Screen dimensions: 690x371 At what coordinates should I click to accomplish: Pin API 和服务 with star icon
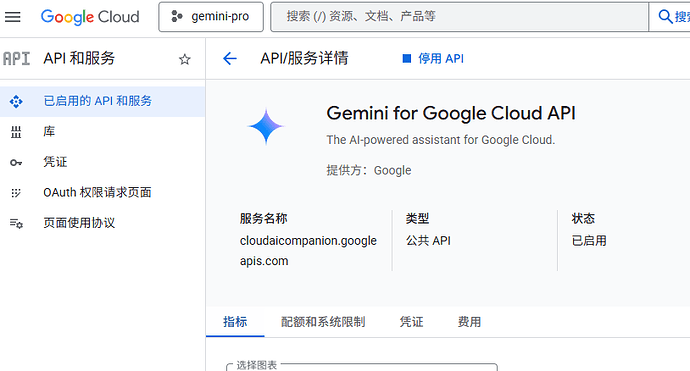[x=185, y=59]
